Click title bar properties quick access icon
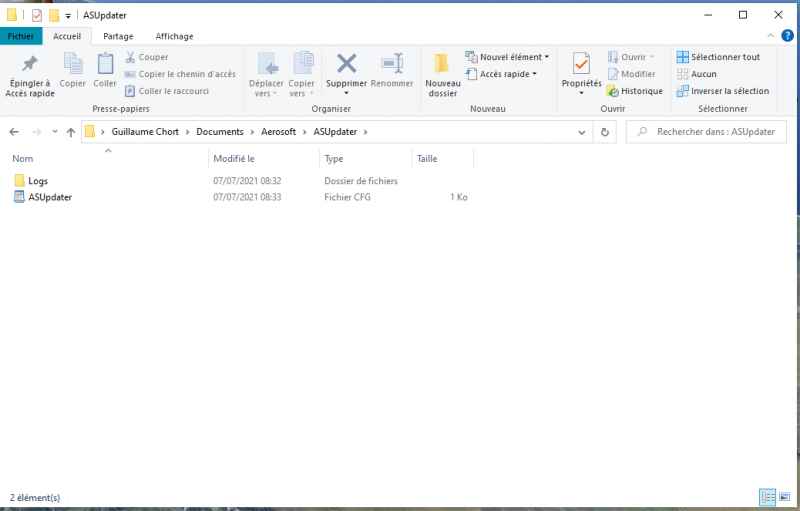Screen dimensions: 800x511 point(37,15)
